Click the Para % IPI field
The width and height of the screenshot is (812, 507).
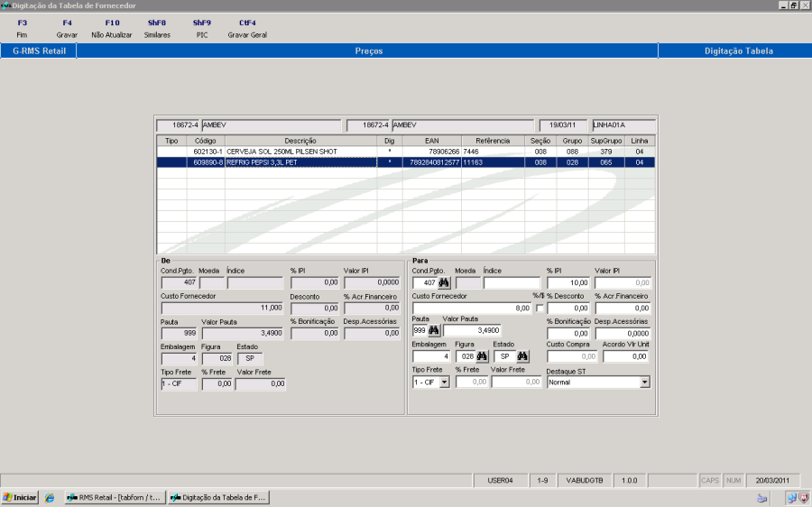[568, 282]
